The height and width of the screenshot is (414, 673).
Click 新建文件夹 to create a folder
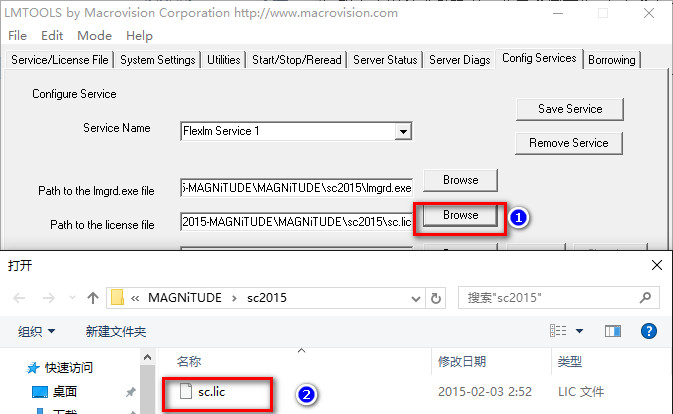coord(116,331)
